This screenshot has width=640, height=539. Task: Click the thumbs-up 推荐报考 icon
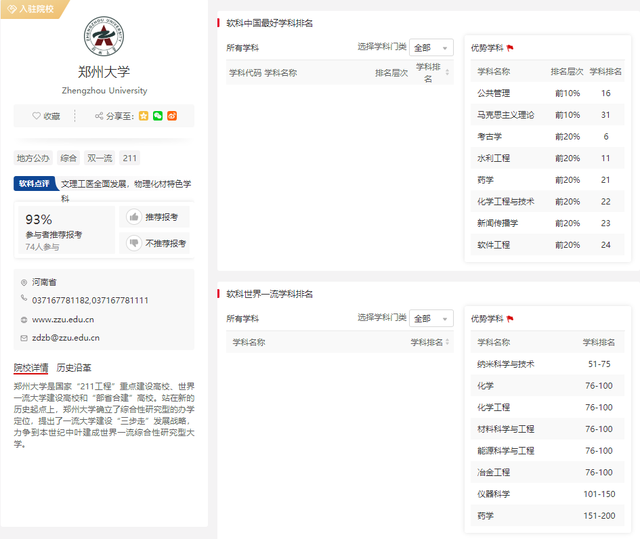[x=133, y=217]
